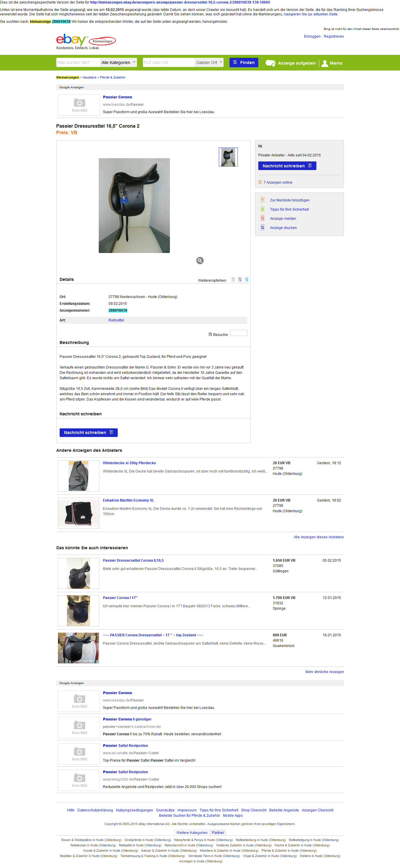The height and width of the screenshot is (868, 400).
Task: Open the Pferde & Zubehör breadcrumb
Action: point(113,78)
